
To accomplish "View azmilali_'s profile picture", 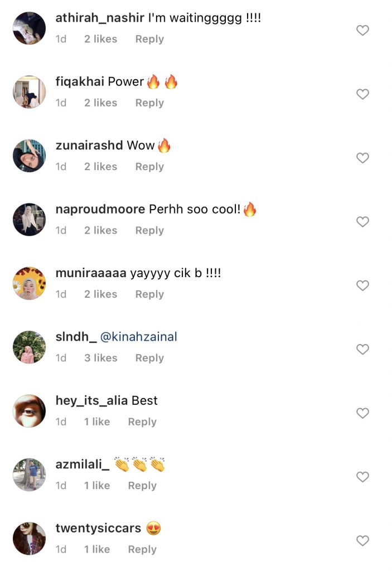I will coord(29,475).
